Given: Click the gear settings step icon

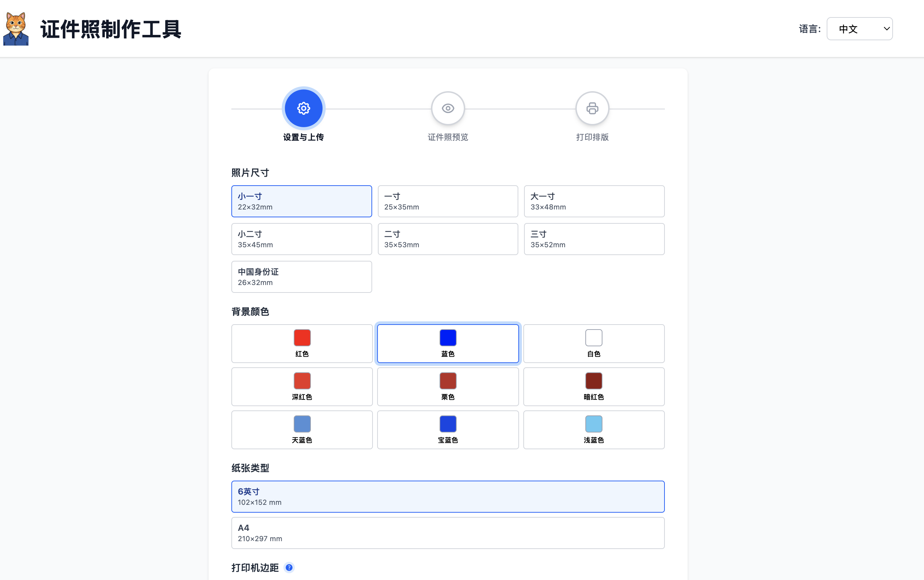Looking at the screenshot, I should click(x=303, y=109).
